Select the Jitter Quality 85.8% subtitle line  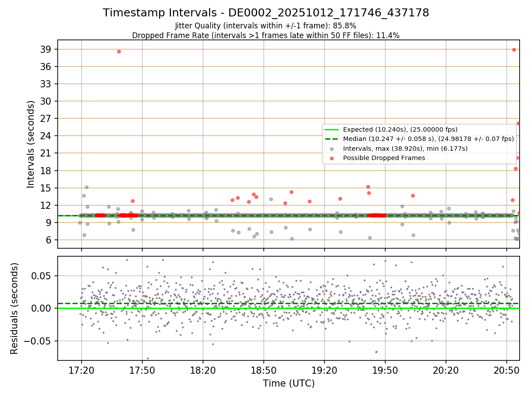click(x=266, y=26)
